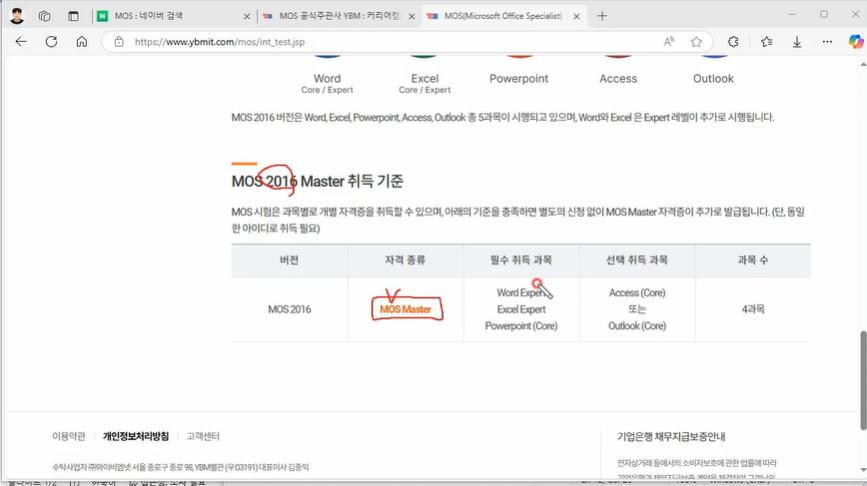Open a new browser tab
The image size is (867, 486).
coord(602,16)
